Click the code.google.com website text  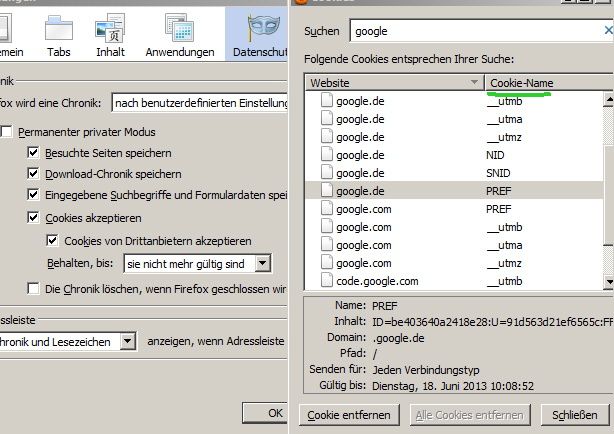pos(377,281)
